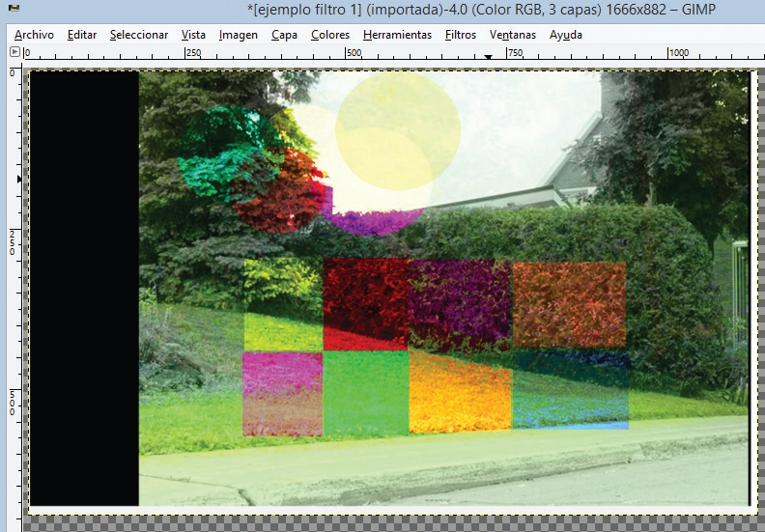Open the Editar menu
This screenshot has width=765, height=532.
click(82, 35)
